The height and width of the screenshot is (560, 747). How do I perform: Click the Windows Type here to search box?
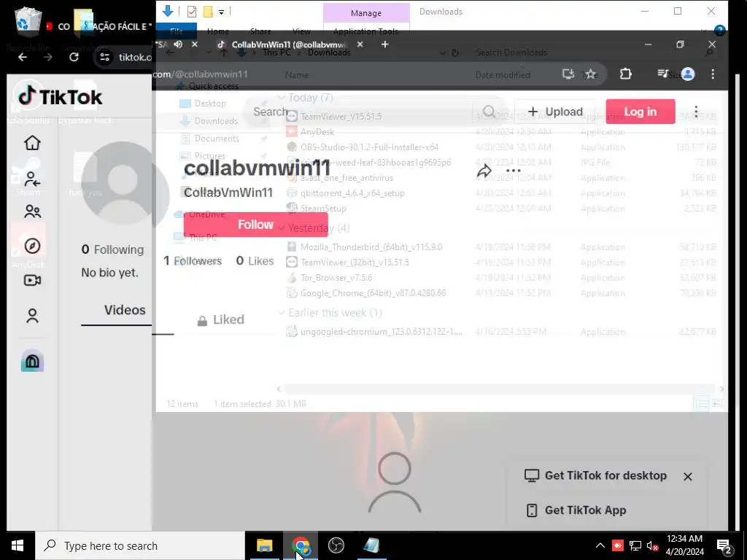coord(140,545)
